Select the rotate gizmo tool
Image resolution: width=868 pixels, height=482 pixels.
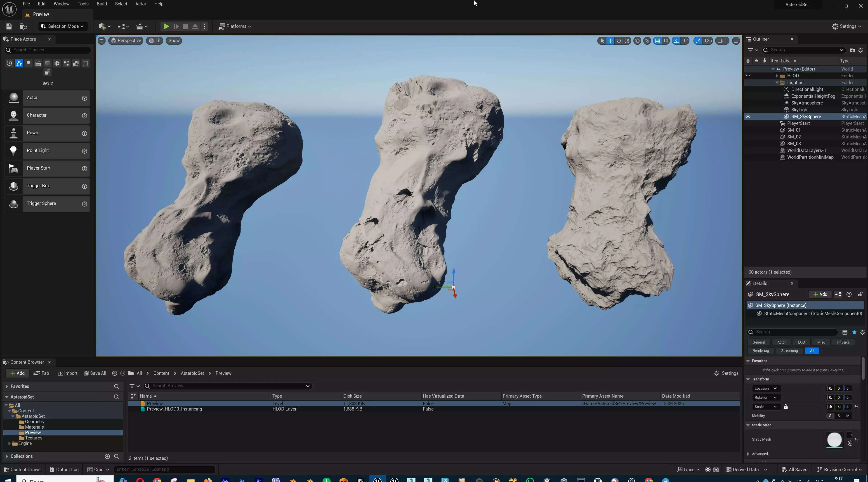click(x=619, y=41)
